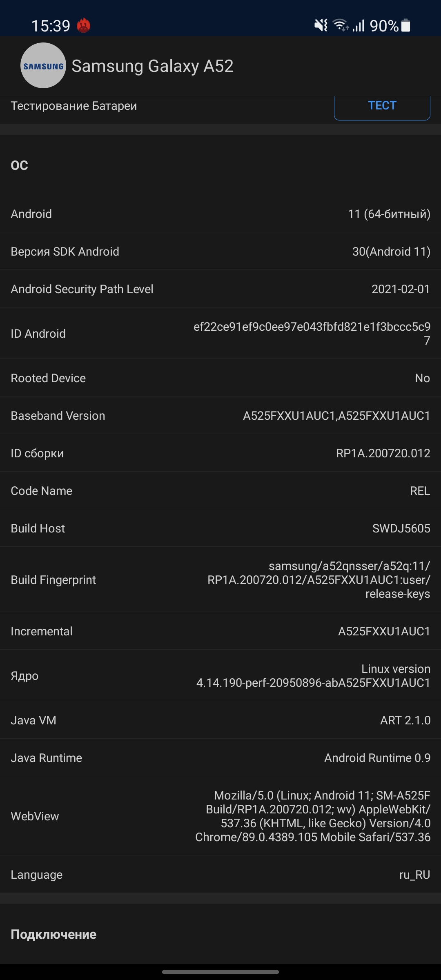Select the Language ru_RU row

pos(220,875)
